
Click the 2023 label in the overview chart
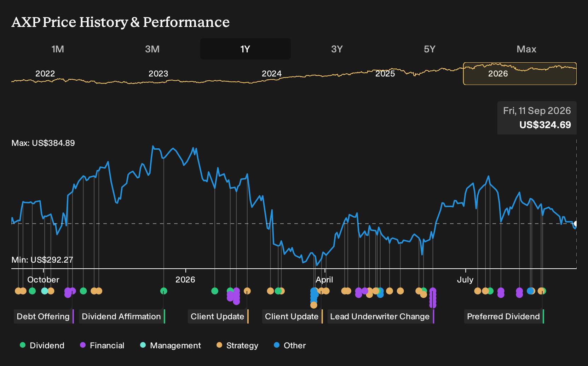coord(158,74)
